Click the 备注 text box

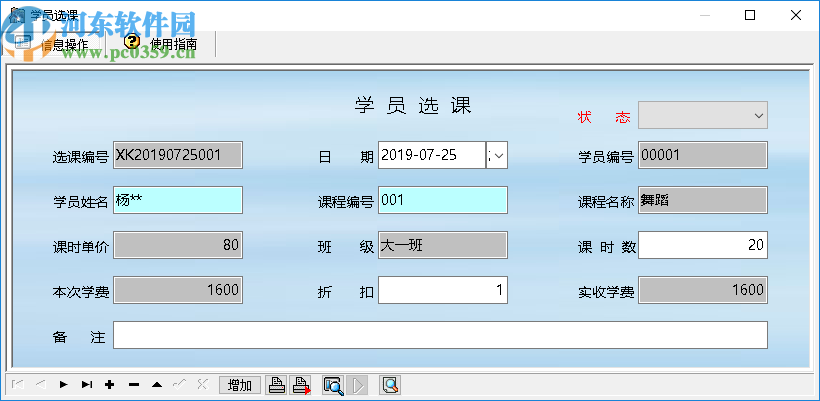point(440,335)
